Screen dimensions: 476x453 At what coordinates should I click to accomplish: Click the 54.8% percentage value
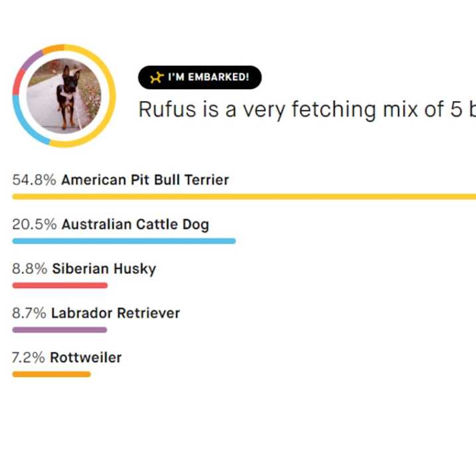(34, 180)
